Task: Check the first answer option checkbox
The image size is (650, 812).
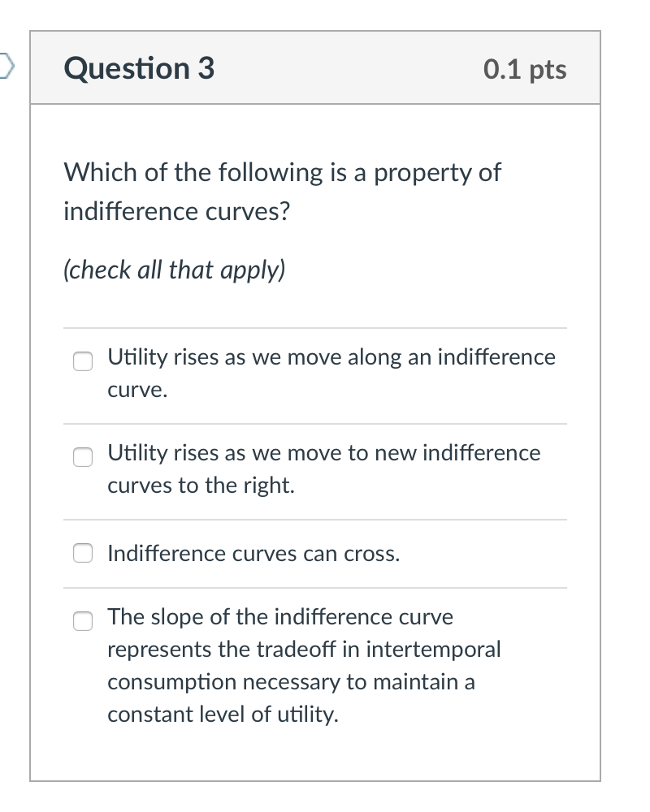Action: (82, 361)
